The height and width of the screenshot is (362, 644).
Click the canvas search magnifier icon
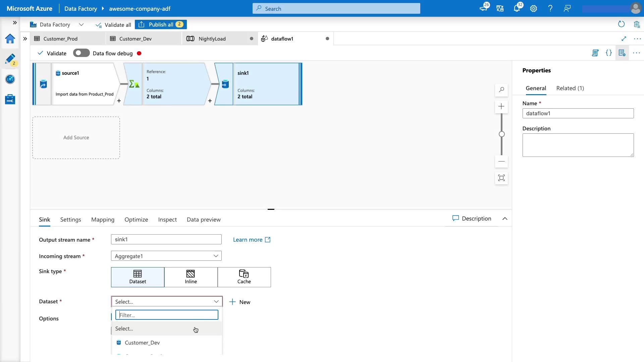(x=501, y=90)
